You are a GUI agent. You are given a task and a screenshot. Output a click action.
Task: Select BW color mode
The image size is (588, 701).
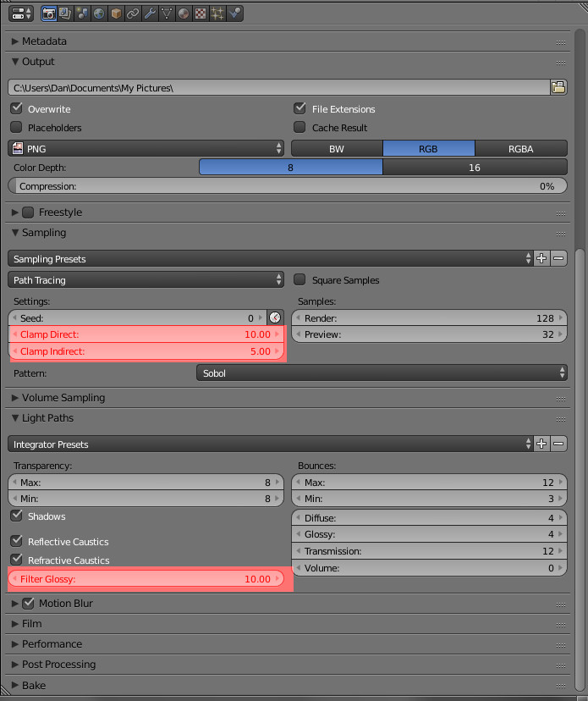point(337,148)
